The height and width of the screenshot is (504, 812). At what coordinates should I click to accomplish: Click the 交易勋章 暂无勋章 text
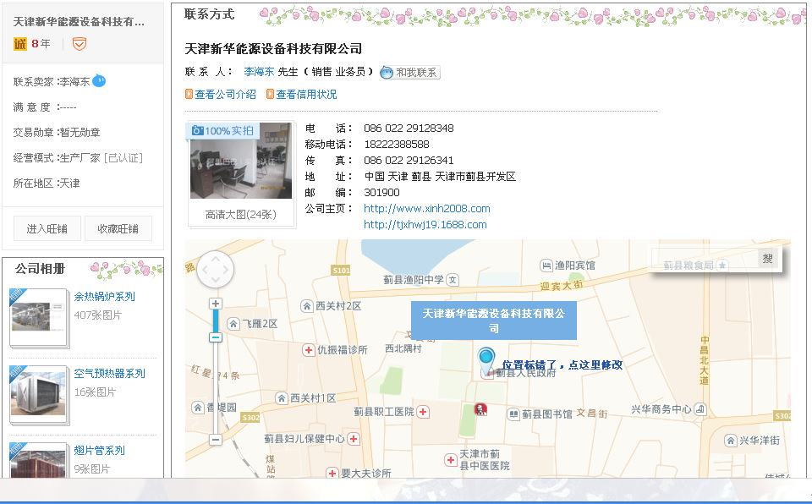57,133
